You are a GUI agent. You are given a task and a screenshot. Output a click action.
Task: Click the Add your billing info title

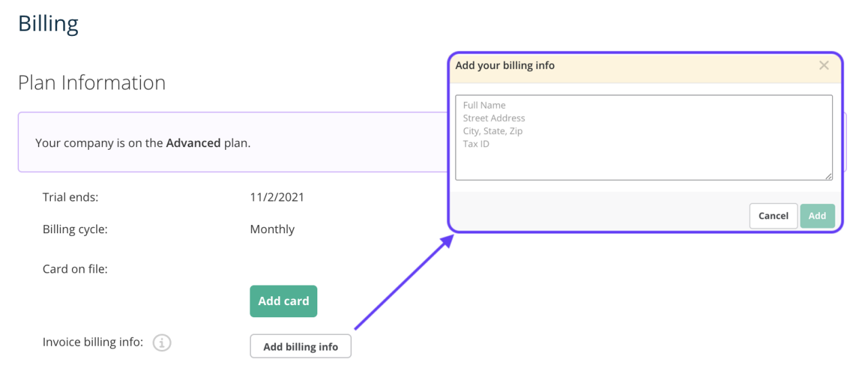(505, 66)
